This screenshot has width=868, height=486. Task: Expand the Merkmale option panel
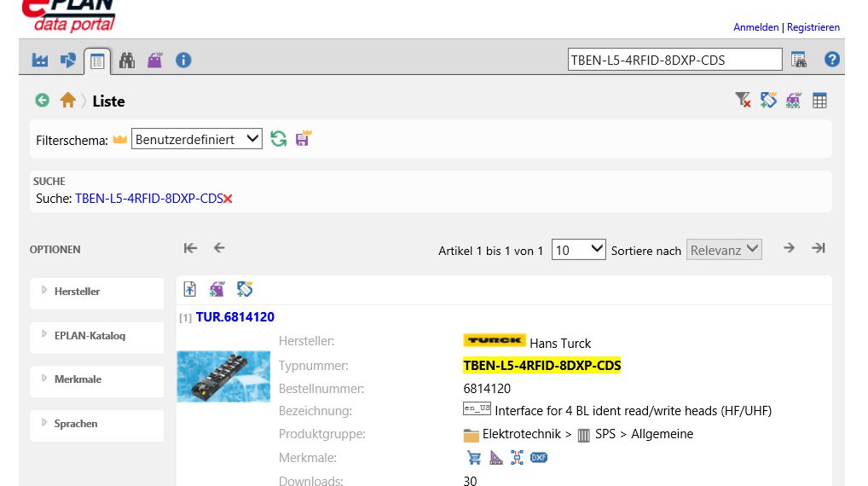coord(97,379)
